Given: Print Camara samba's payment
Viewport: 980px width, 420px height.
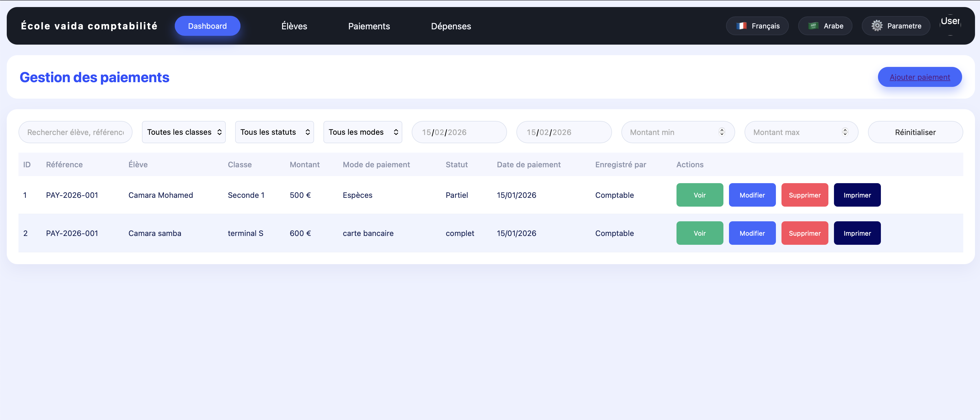Looking at the screenshot, I should [857, 233].
